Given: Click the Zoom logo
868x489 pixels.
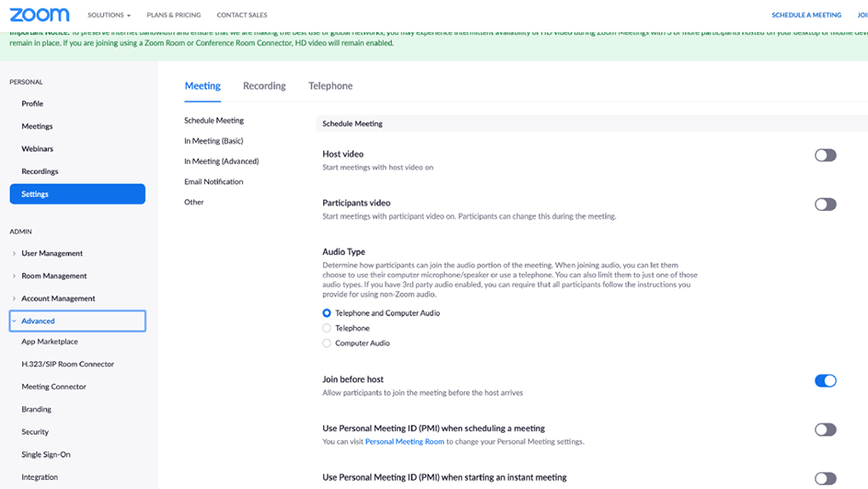Looking at the screenshot, I should coord(40,15).
